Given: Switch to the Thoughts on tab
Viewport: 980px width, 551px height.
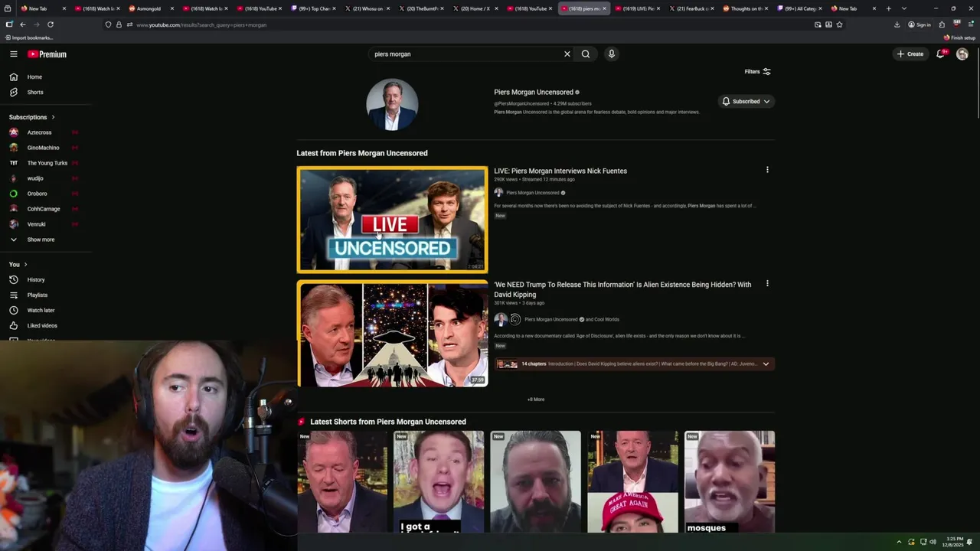Looking at the screenshot, I should point(745,8).
